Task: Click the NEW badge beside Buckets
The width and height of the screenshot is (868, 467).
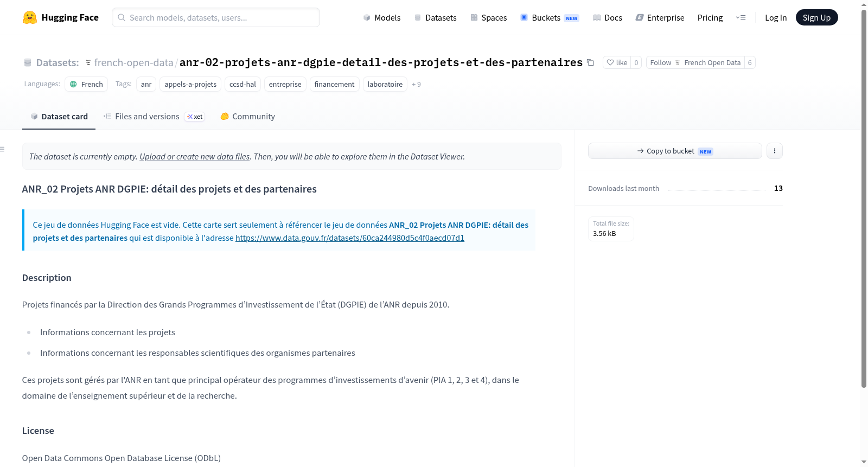Action: coord(572,18)
